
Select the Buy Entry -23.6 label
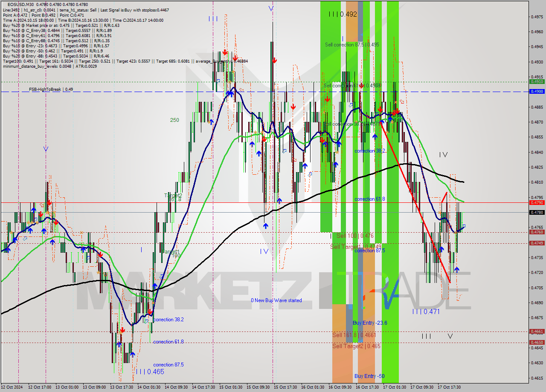coord(370,323)
